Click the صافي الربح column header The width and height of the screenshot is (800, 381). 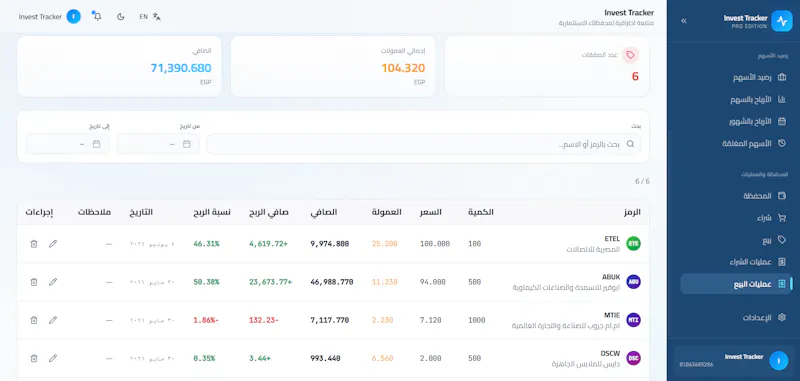pyautogui.click(x=269, y=212)
